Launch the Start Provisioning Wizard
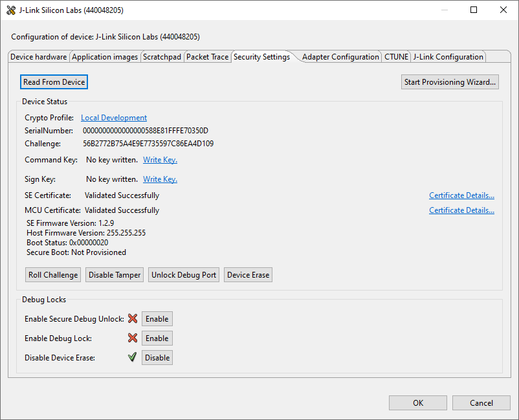The width and height of the screenshot is (519, 420). coord(449,82)
